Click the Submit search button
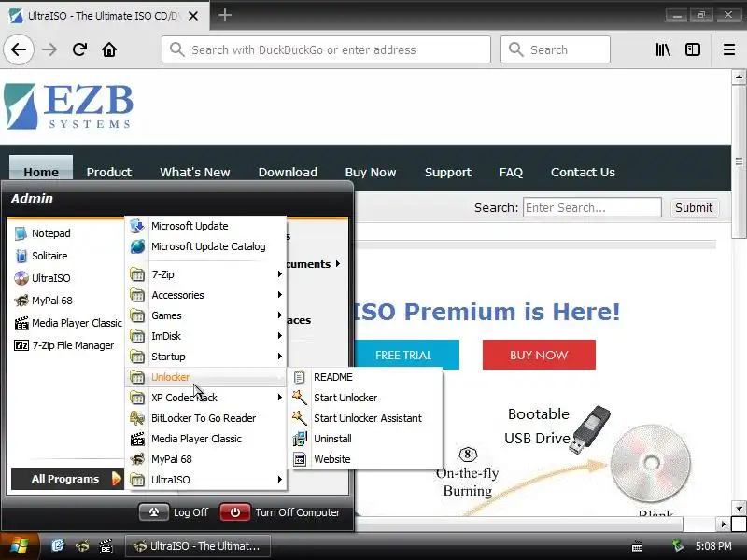This screenshot has width=747, height=560. click(x=694, y=207)
